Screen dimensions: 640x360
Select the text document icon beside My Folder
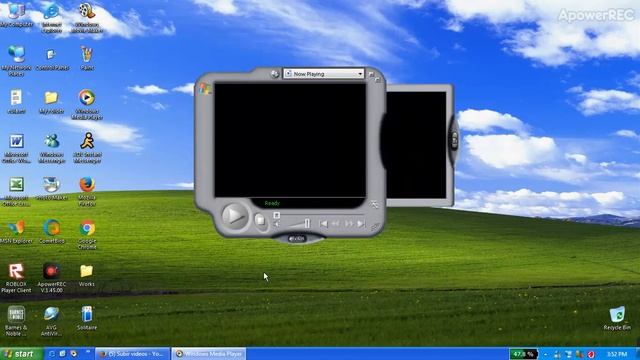coord(16,102)
